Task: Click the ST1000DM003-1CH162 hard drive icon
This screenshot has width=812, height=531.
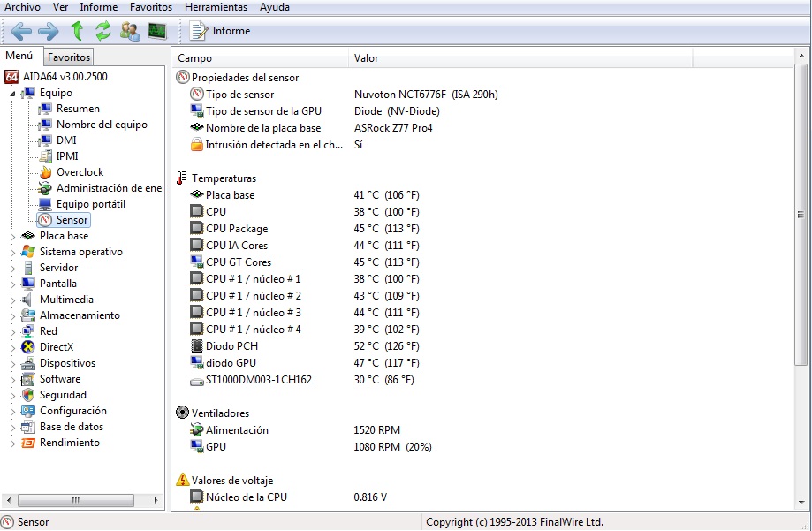Action: point(197,382)
